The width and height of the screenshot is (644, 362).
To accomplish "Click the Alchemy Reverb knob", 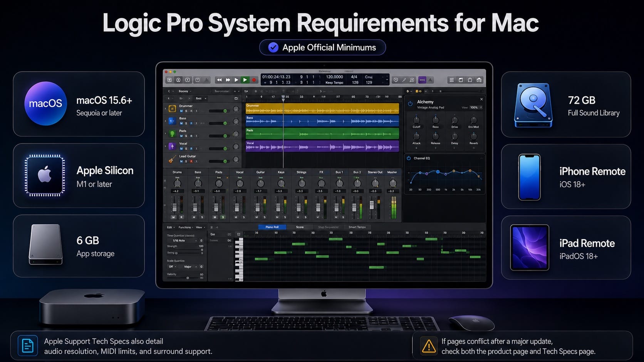I will [474, 137].
